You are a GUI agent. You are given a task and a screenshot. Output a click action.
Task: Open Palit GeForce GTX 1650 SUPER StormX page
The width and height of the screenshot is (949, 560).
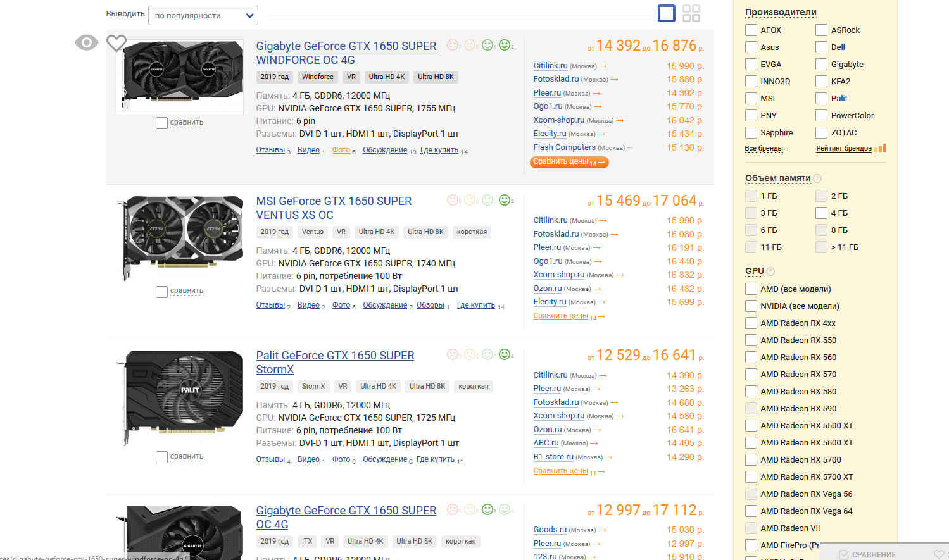click(x=335, y=363)
